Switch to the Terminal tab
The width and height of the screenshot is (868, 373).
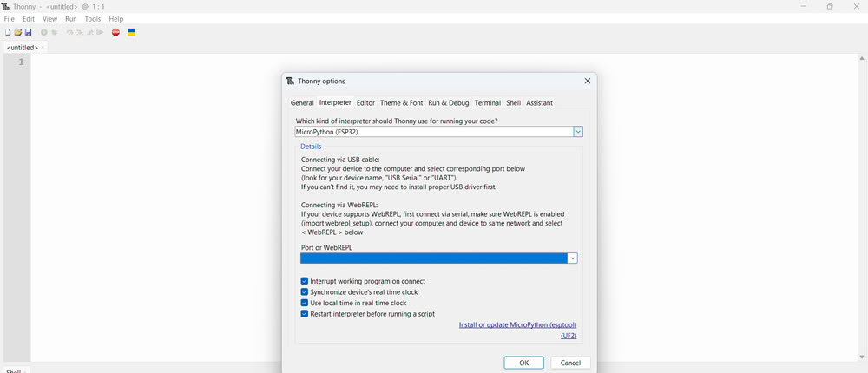pos(488,103)
